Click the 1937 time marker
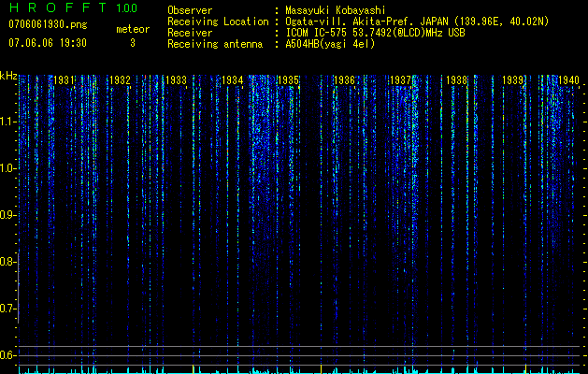The image size is (588, 374). [400, 80]
